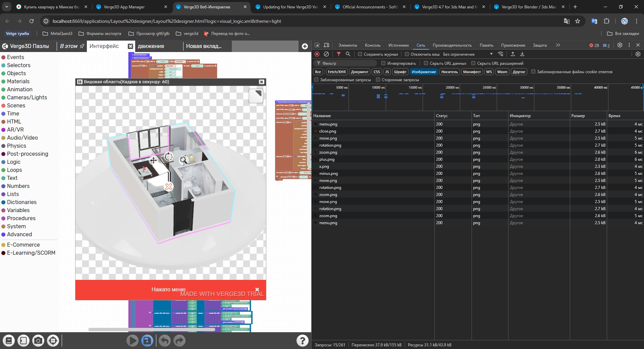This screenshot has height=349, width=644.
Task: Open browser tab search dropdown arrow
Action: 7,7
